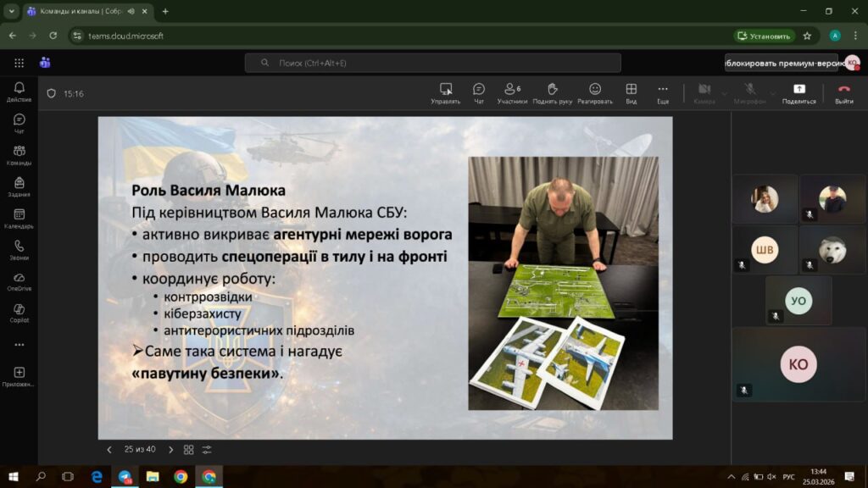Open the slide grid view icon
Viewport: 868px width, 488px height.
(x=188, y=450)
